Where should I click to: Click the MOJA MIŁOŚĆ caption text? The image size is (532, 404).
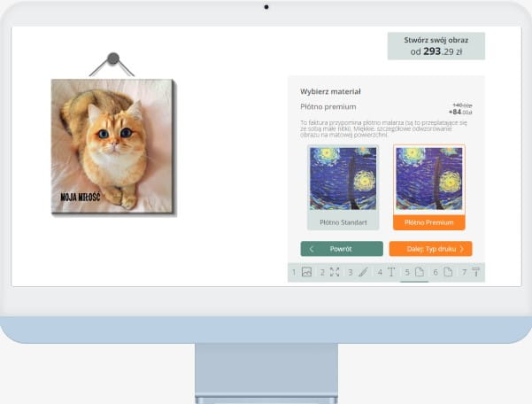tap(82, 198)
